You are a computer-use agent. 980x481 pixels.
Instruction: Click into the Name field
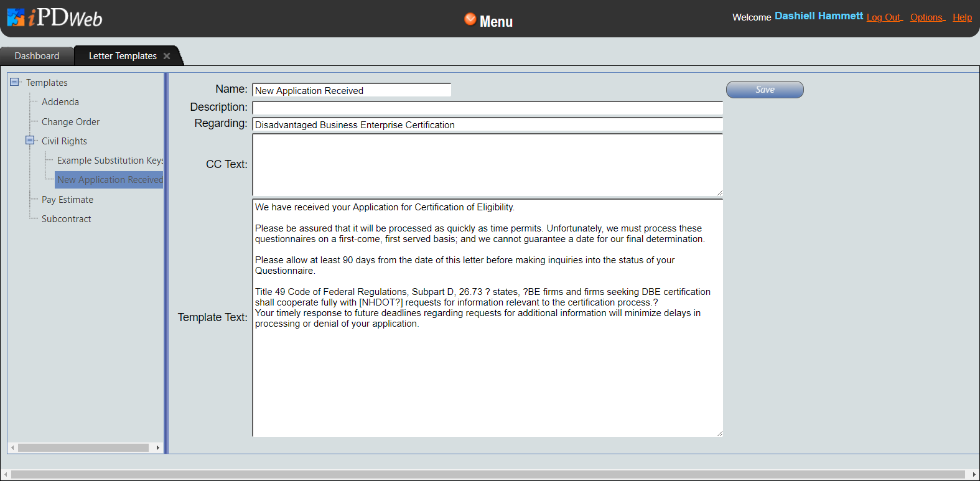pos(351,90)
